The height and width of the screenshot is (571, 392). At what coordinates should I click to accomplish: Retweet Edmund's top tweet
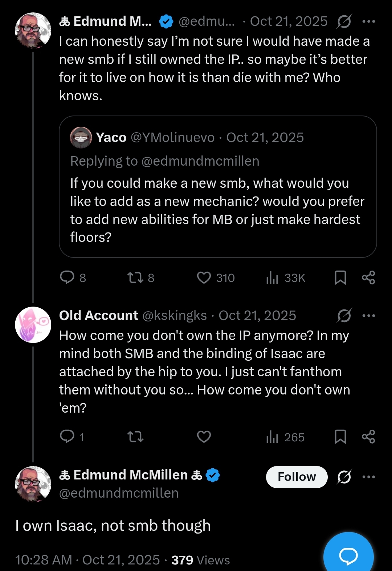click(135, 278)
